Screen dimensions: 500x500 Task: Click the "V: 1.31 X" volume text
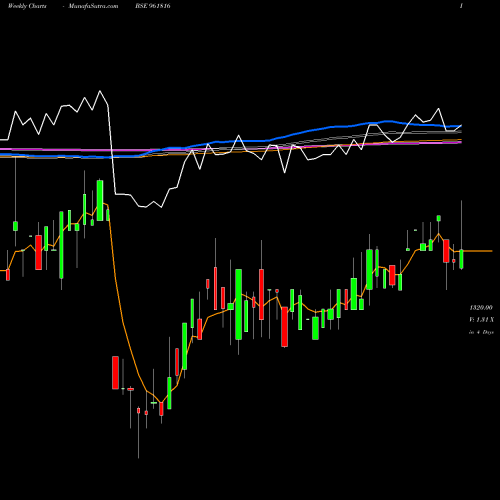(481, 320)
